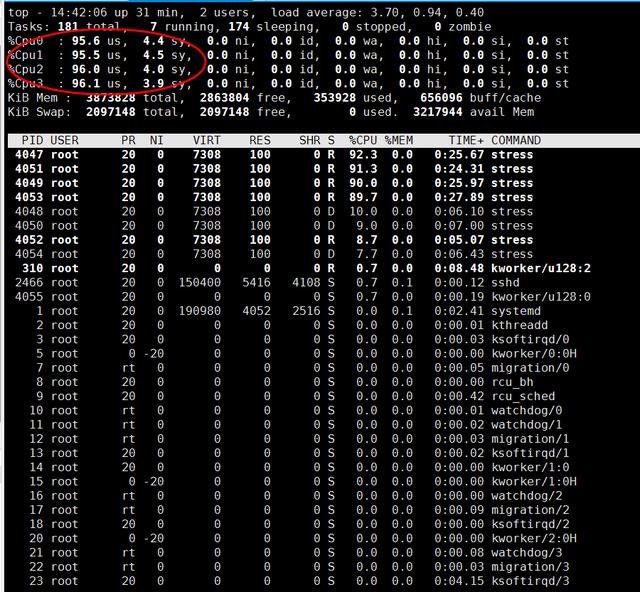Click the 0:27.89 TIME+ value
This screenshot has width=640, height=592.
point(459,197)
